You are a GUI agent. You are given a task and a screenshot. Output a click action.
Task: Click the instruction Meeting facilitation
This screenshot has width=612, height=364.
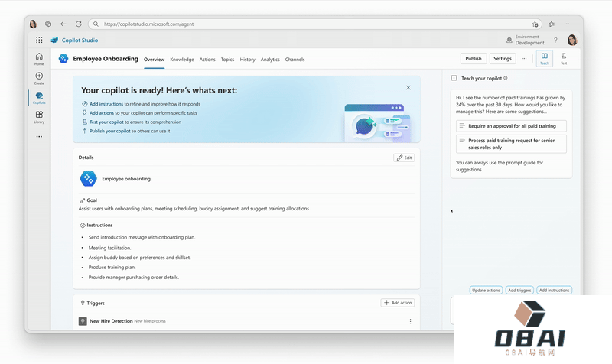tap(109, 248)
